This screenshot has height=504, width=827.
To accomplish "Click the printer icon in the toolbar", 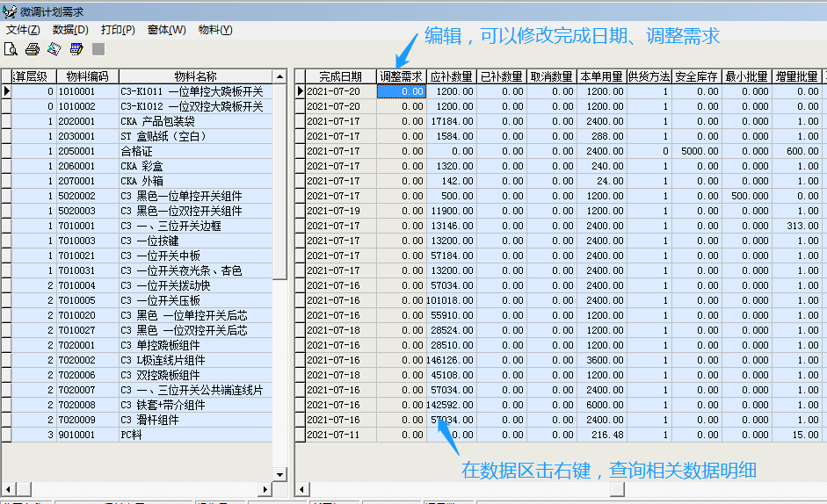I will point(33,48).
